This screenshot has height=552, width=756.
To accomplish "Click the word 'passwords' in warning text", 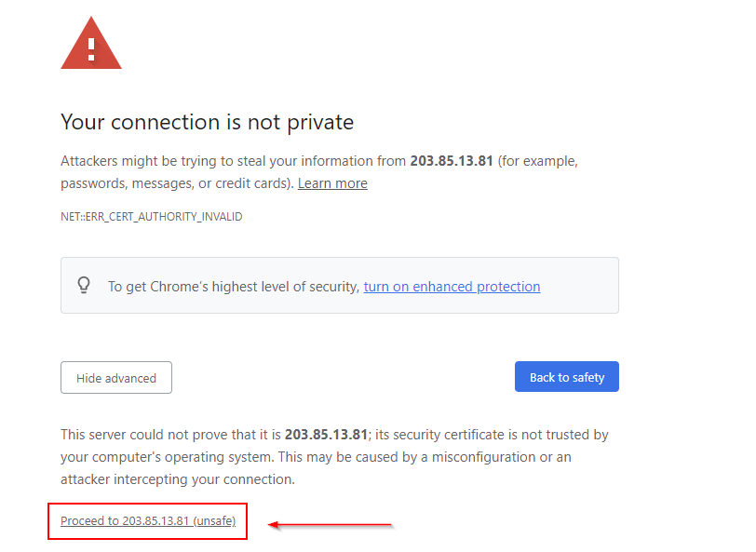I will 93,183.
